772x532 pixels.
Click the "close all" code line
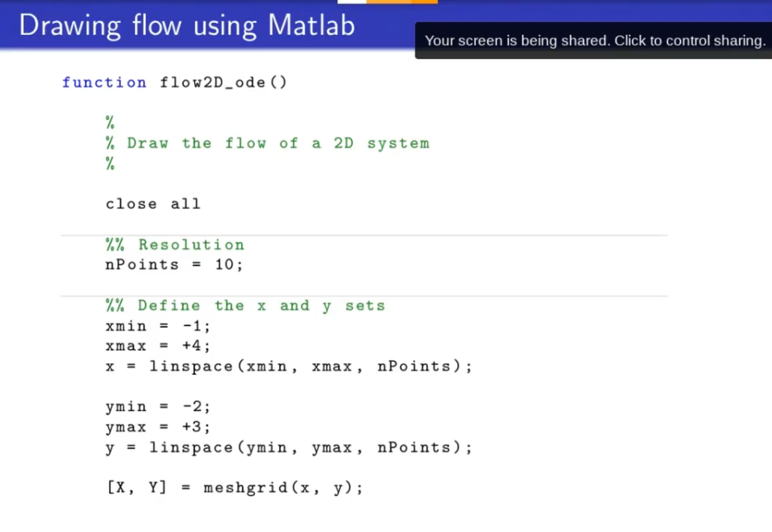(x=153, y=204)
